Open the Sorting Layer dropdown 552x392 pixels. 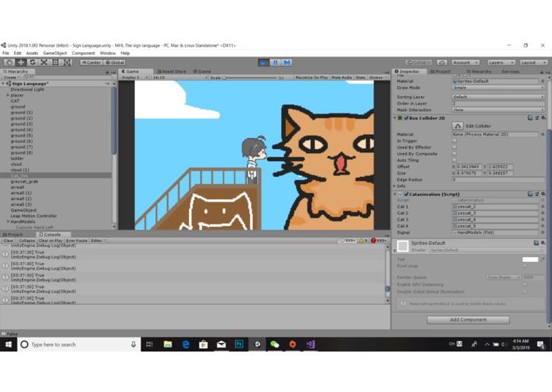[x=498, y=97]
